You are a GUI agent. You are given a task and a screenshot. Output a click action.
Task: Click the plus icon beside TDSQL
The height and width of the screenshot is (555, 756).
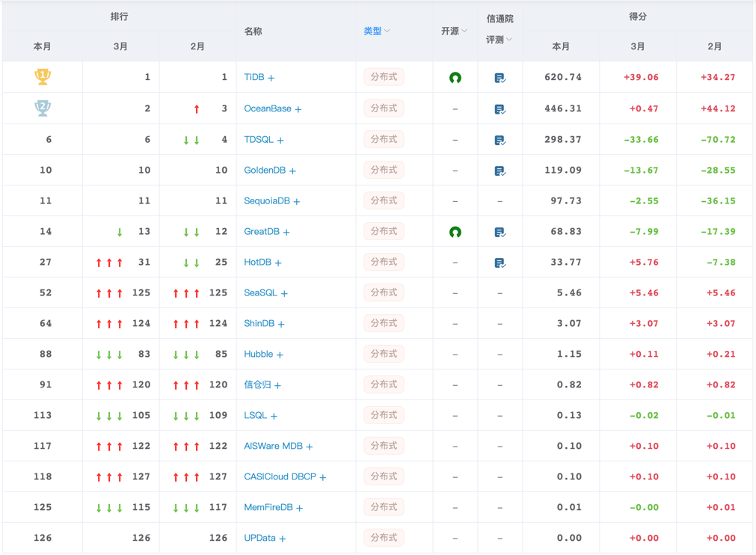click(x=280, y=141)
